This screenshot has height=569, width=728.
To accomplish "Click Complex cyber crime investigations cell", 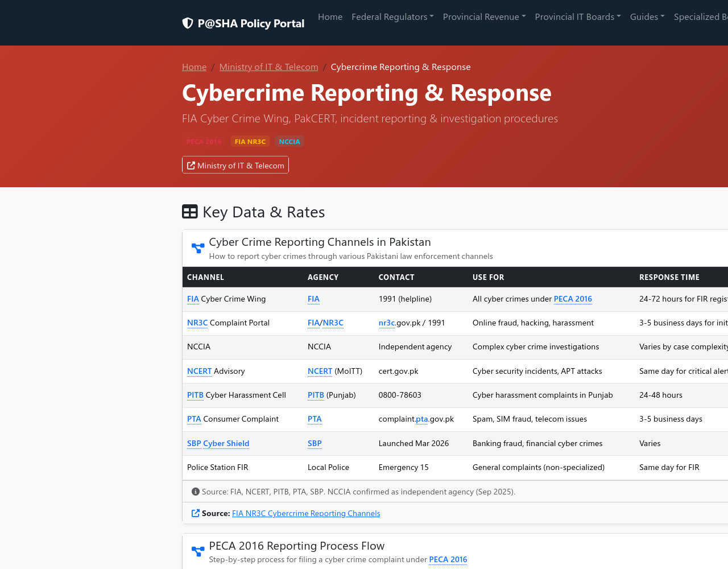I will (x=551, y=347).
